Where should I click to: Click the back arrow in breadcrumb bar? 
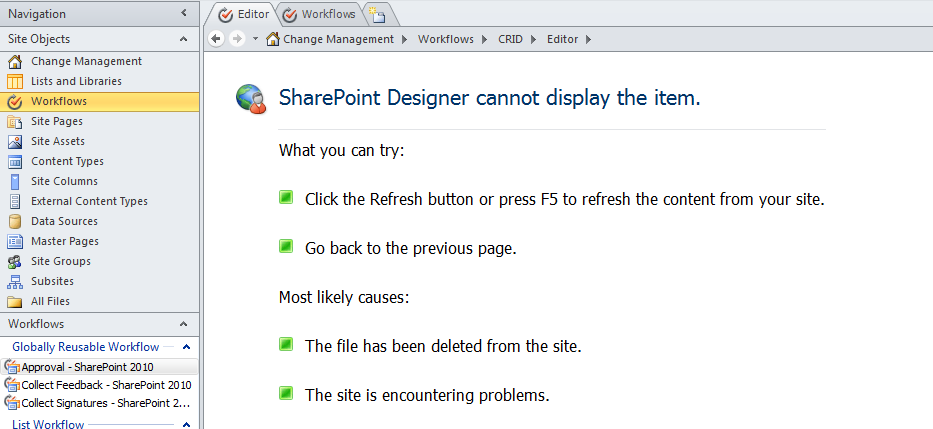tap(217, 39)
